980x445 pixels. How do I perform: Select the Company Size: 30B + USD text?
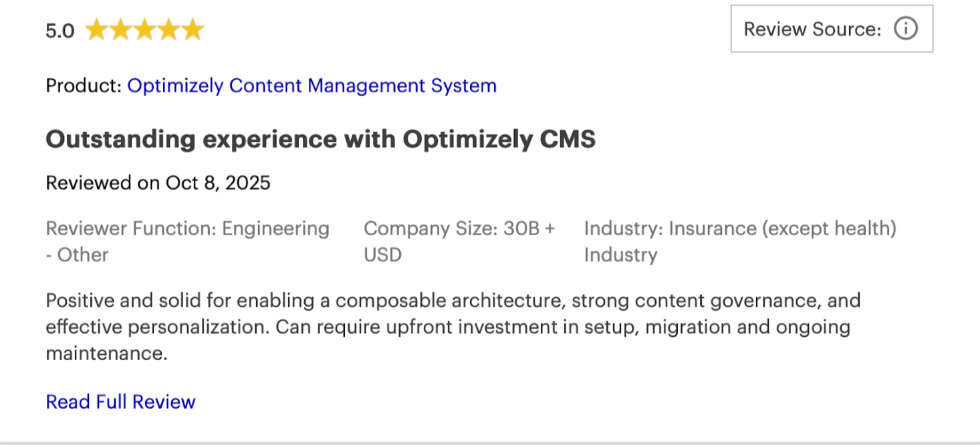pyautogui.click(x=459, y=229)
